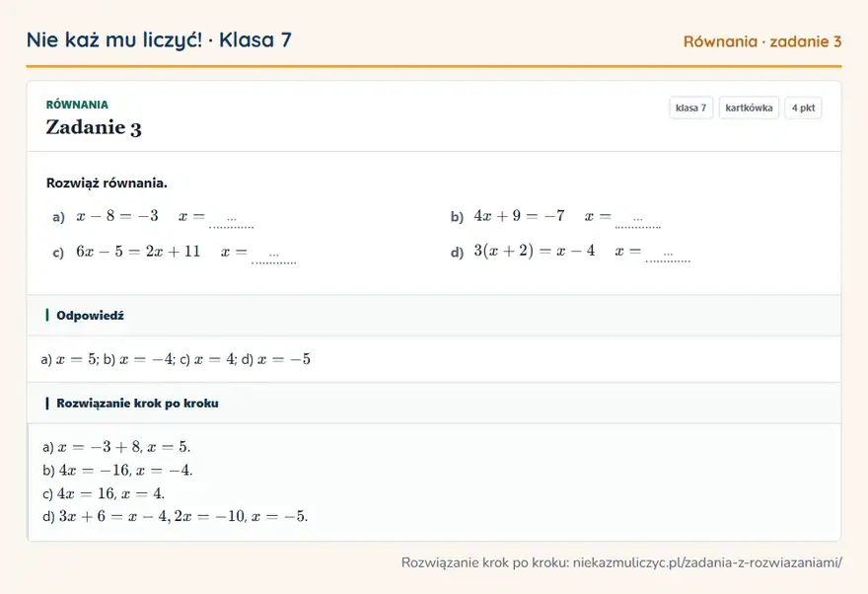The height and width of the screenshot is (594, 868).
Task: Click the green 'RÓWNANIA' category label
Action: (77, 105)
